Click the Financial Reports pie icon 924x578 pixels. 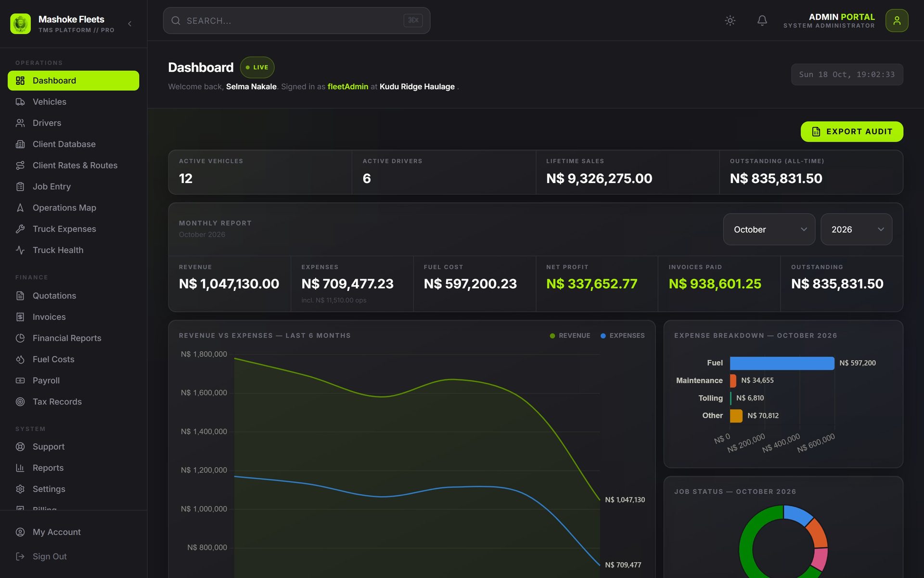click(20, 338)
